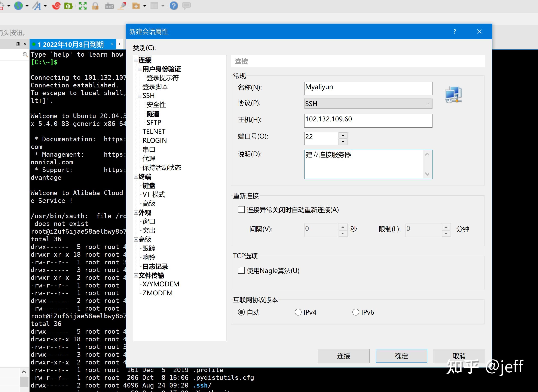Click the 名称 field containing Myaliyun
Viewport: 538px width, 392px height.
tap(368, 88)
